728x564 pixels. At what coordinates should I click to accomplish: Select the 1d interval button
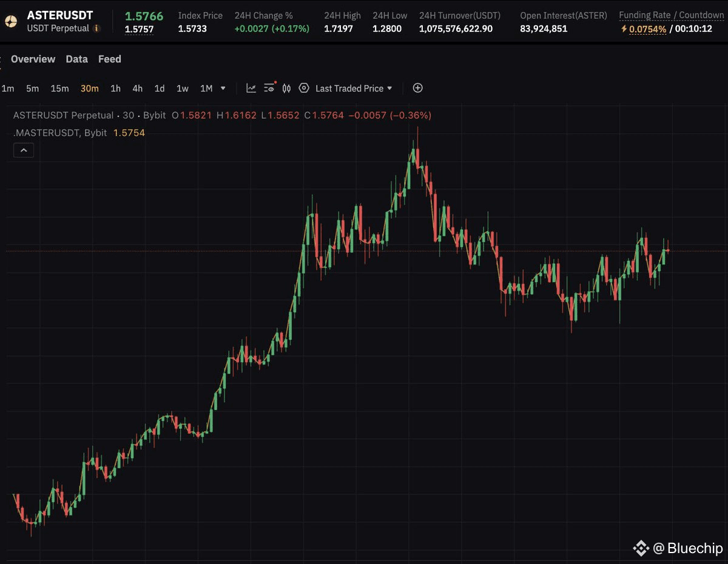point(159,88)
